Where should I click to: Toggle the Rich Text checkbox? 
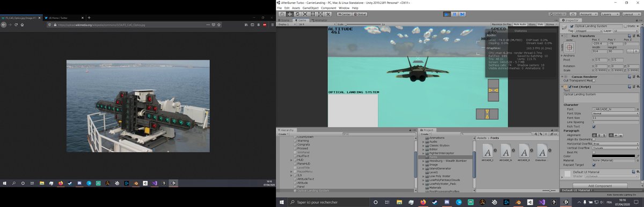click(594, 127)
